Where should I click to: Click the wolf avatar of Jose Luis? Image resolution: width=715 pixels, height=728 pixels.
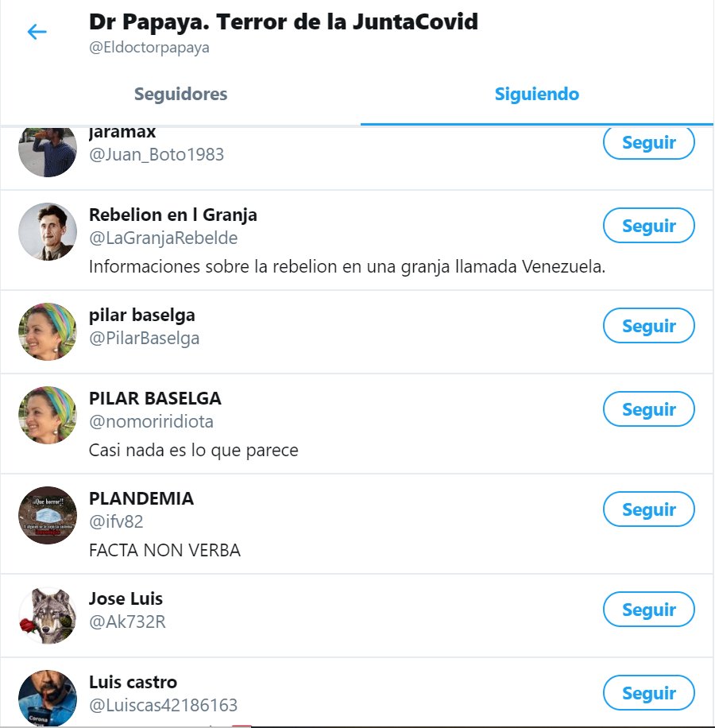coord(48,615)
